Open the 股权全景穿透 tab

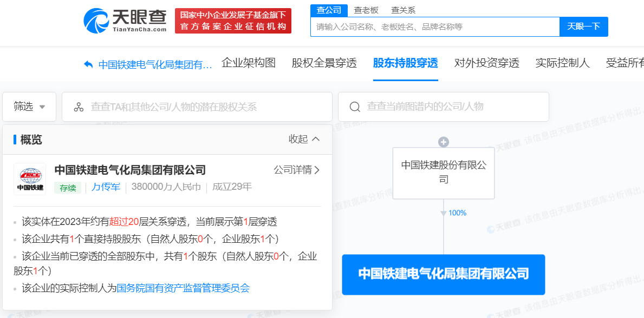pyautogui.click(x=324, y=63)
